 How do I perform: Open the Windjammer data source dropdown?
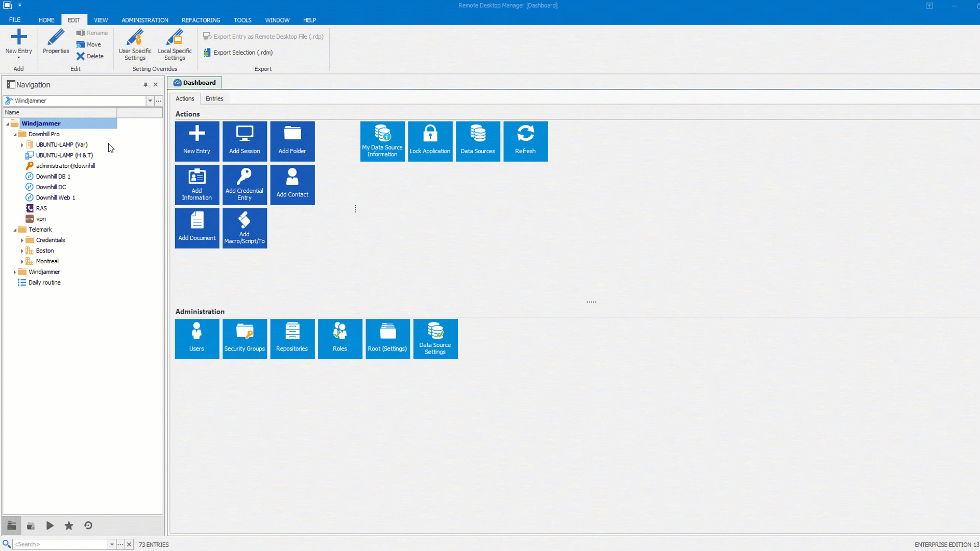point(150,101)
